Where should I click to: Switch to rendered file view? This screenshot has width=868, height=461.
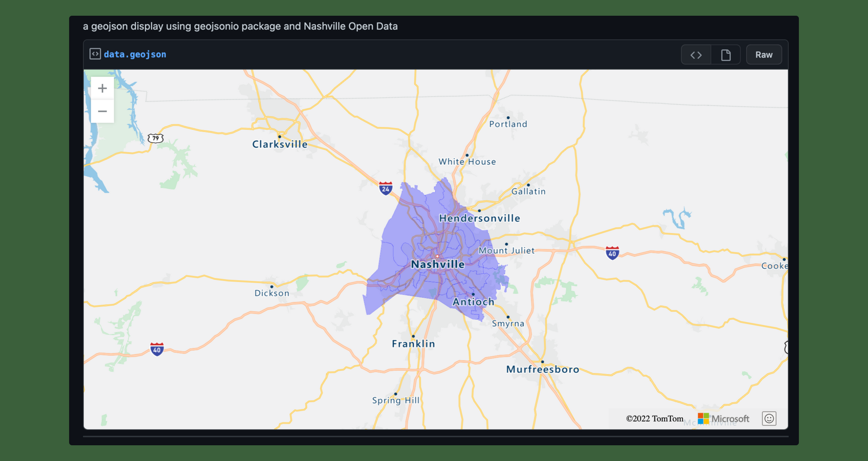pos(726,55)
